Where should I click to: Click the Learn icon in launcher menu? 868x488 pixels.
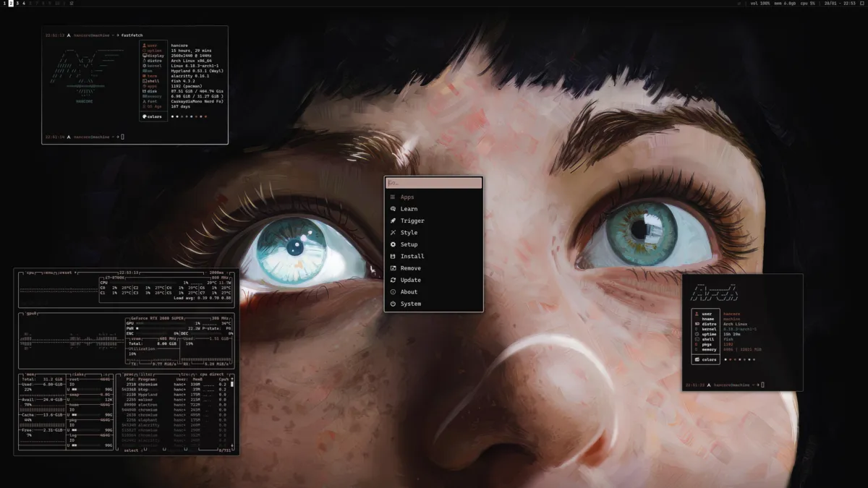coord(393,209)
